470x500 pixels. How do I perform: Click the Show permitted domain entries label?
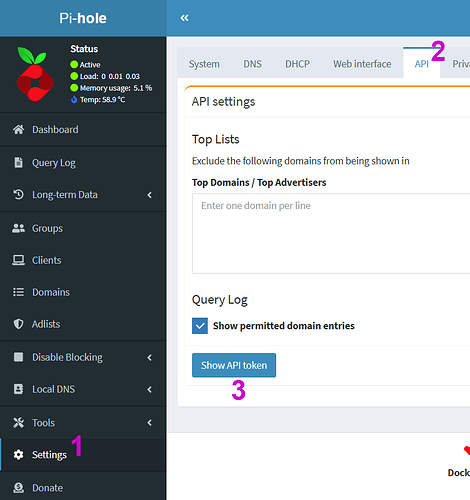pos(284,326)
